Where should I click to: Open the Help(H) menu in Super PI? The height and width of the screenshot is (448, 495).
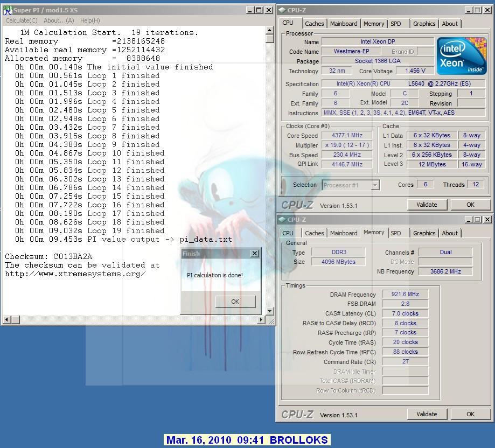point(90,20)
